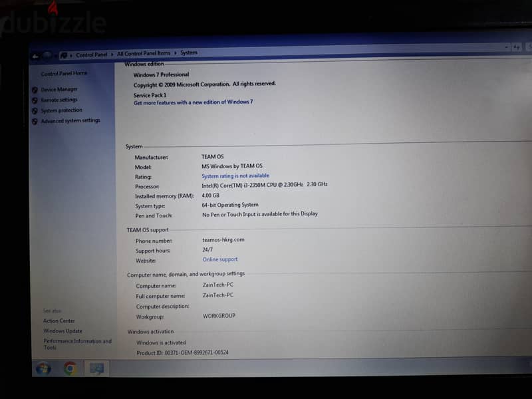Click the 24/7 support hours value
Viewport: 532px width, 399px height.
[207, 249]
